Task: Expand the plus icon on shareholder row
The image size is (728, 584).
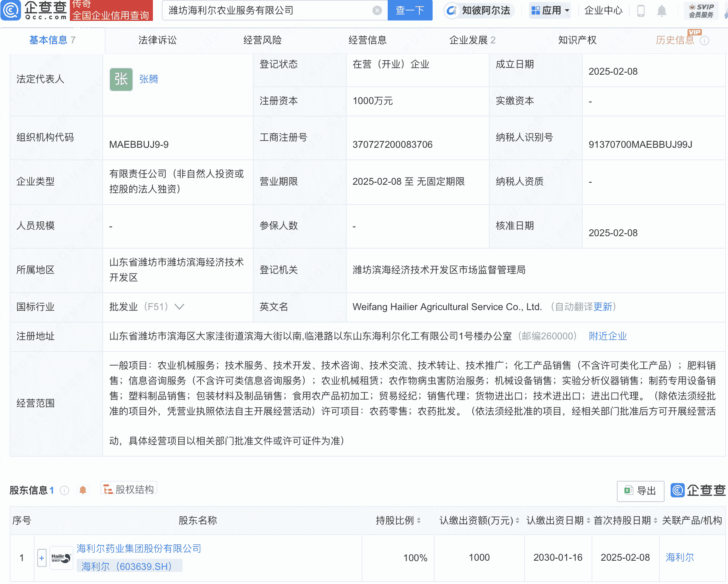Action: pos(41,558)
